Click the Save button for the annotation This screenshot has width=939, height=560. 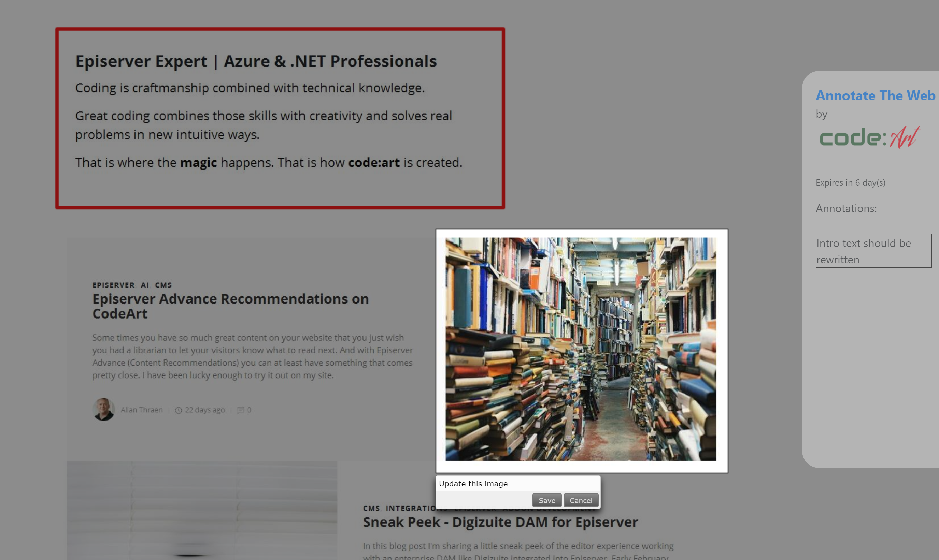[x=546, y=500]
